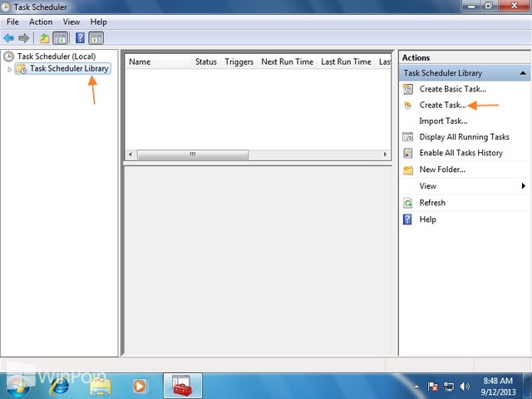The height and width of the screenshot is (399, 532).
Task: Click the Help icon in Actions pane
Action: pos(407,219)
